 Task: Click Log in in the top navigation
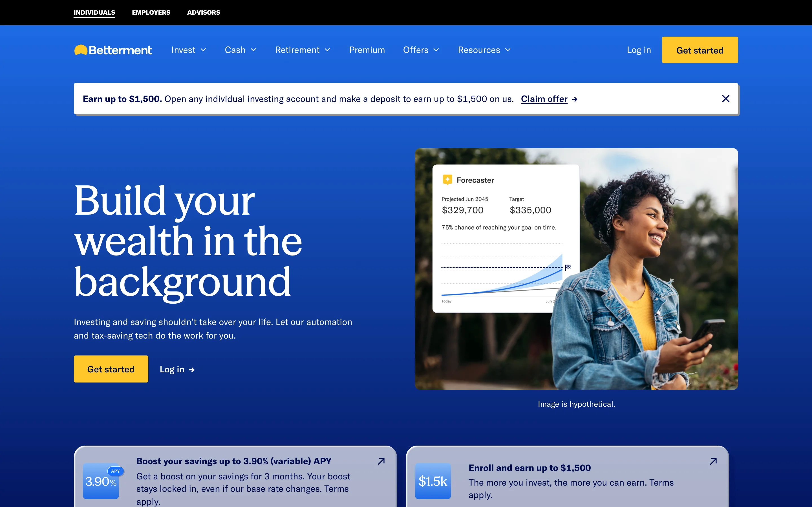tap(638, 50)
